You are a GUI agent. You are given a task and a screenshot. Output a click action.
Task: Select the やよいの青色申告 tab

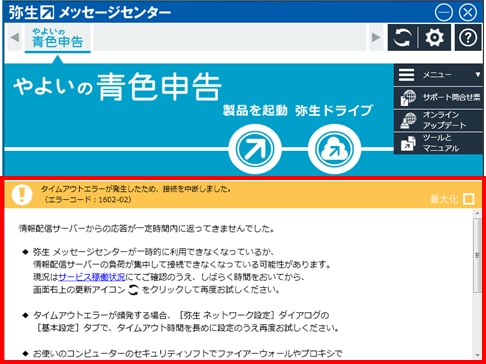(x=58, y=38)
